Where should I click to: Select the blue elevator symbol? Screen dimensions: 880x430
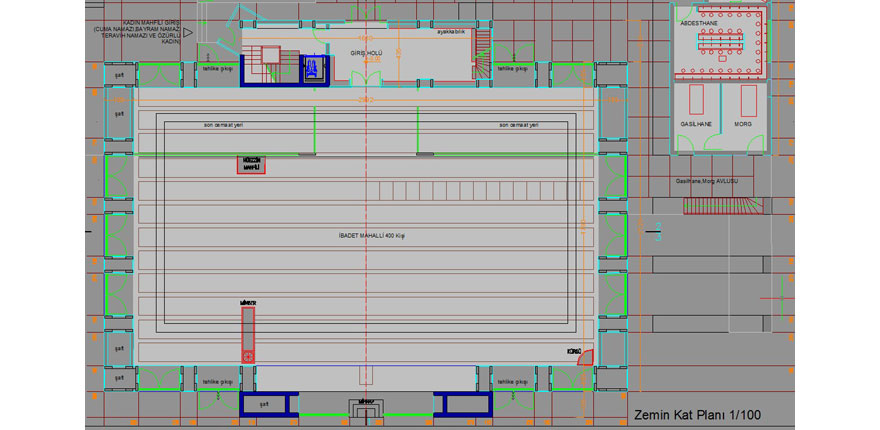pyautogui.click(x=312, y=70)
